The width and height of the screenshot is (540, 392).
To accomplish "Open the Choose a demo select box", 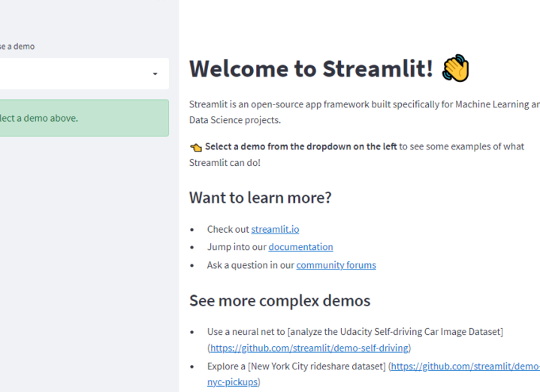I will click(x=75, y=74).
